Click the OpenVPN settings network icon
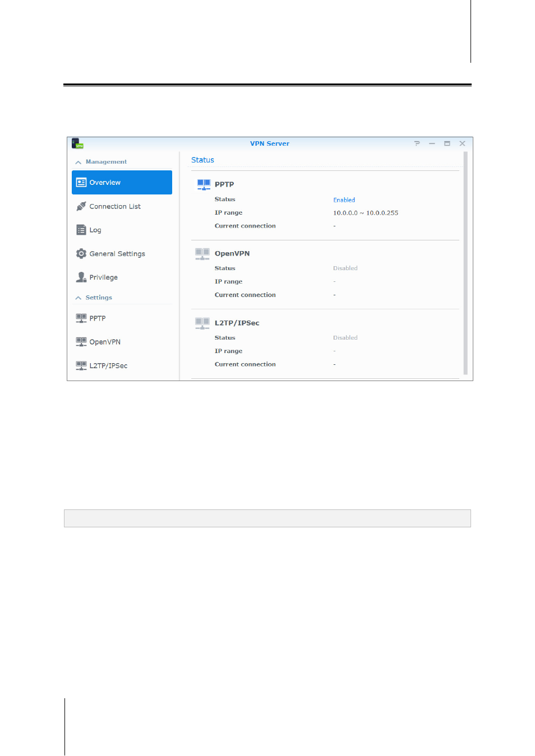The height and width of the screenshot is (756, 535). point(81,342)
